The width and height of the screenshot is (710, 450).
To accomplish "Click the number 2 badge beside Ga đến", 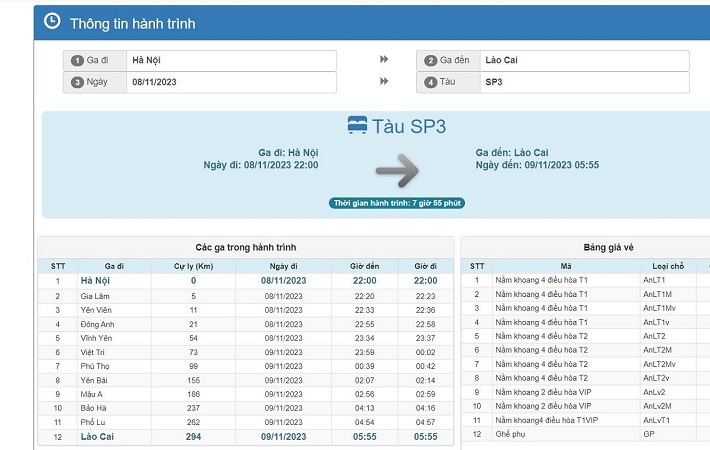I will [431, 61].
